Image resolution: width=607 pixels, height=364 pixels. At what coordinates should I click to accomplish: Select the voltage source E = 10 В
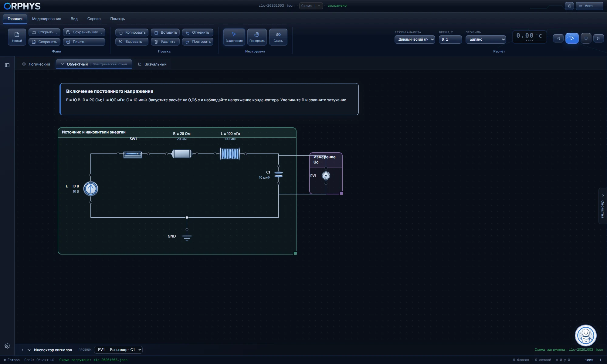(x=90, y=188)
